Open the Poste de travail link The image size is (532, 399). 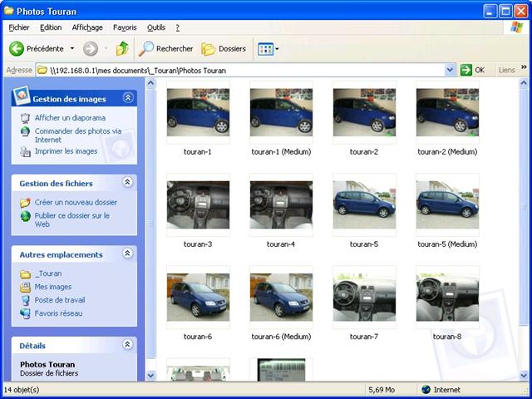[60, 300]
